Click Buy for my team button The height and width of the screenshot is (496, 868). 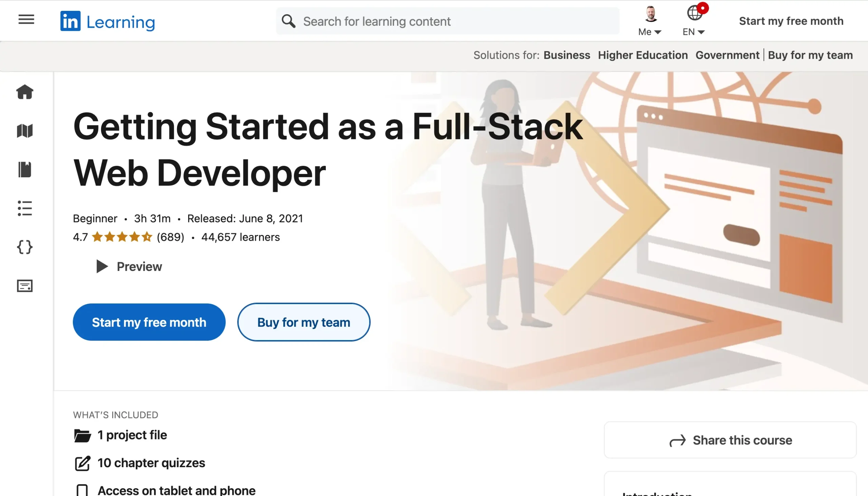coord(303,322)
